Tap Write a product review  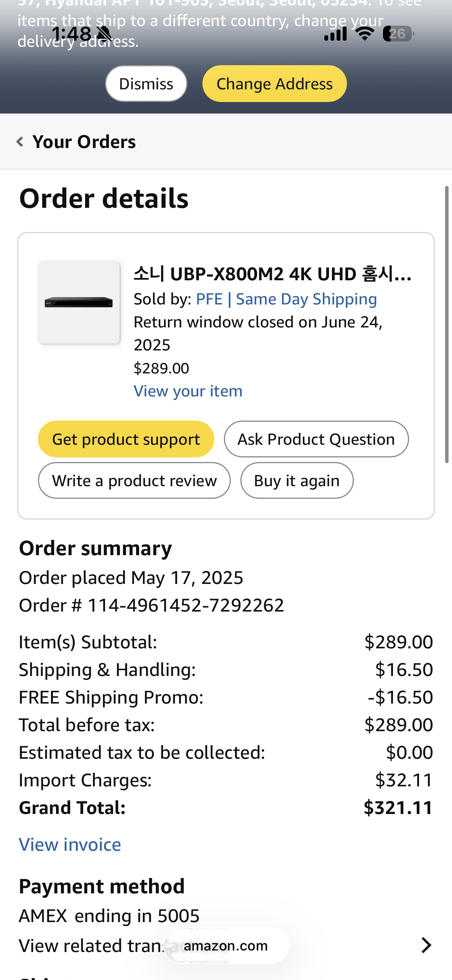[134, 480]
